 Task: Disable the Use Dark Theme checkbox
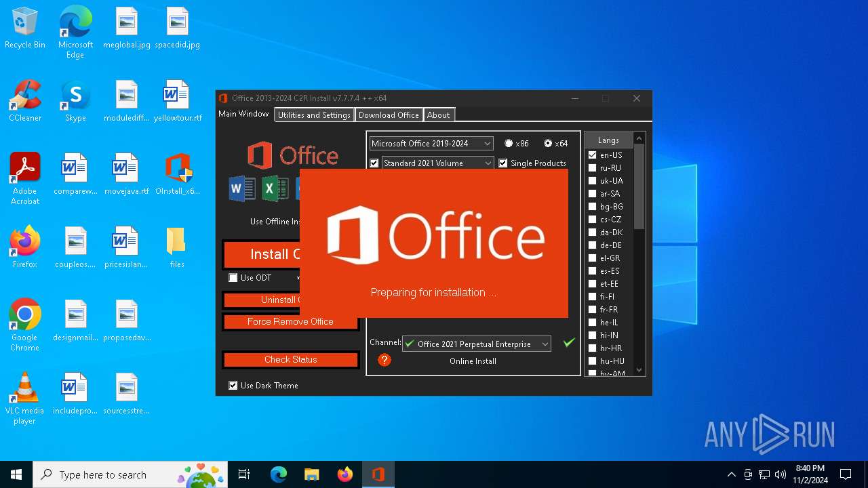(233, 385)
